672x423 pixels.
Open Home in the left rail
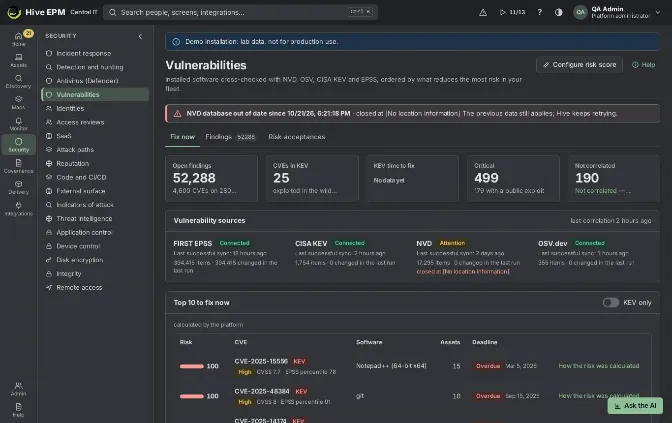tap(18, 39)
